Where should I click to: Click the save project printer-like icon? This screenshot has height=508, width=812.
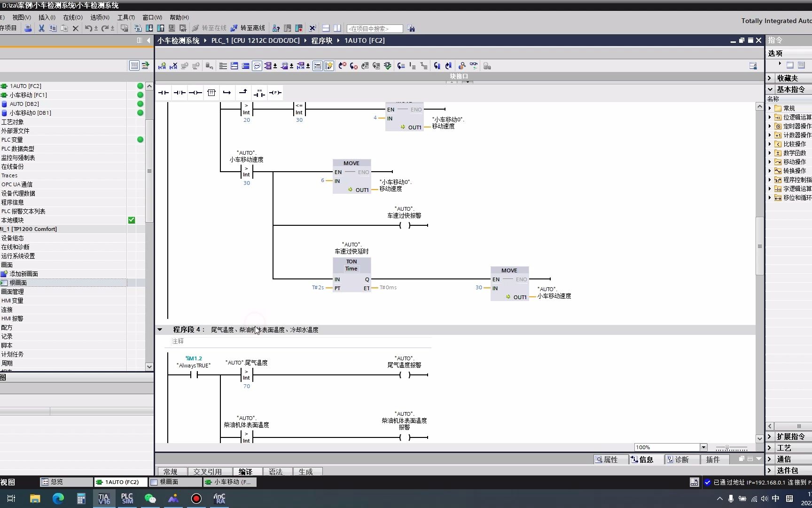coord(28,28)
